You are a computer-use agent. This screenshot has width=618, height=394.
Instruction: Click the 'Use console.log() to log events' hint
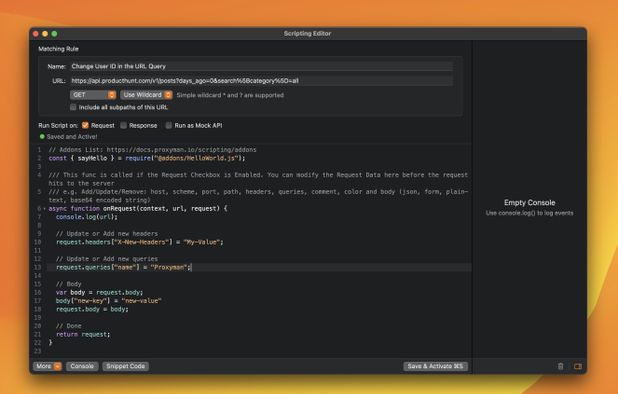click(x=529, y=213)
